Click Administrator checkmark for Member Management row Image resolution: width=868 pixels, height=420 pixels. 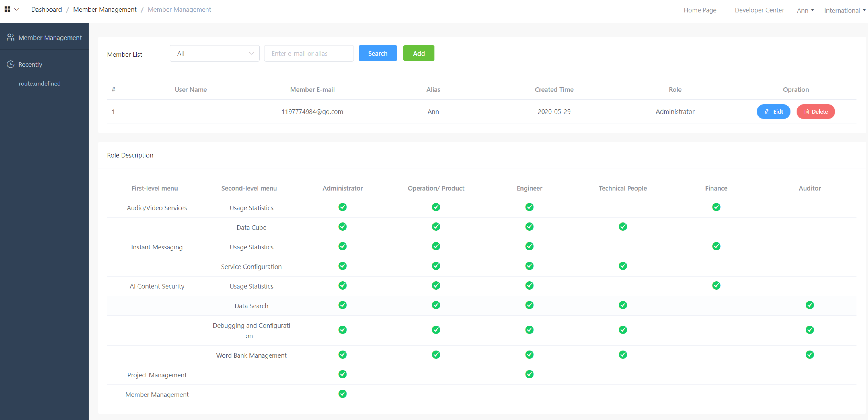(x=342, y=394)
